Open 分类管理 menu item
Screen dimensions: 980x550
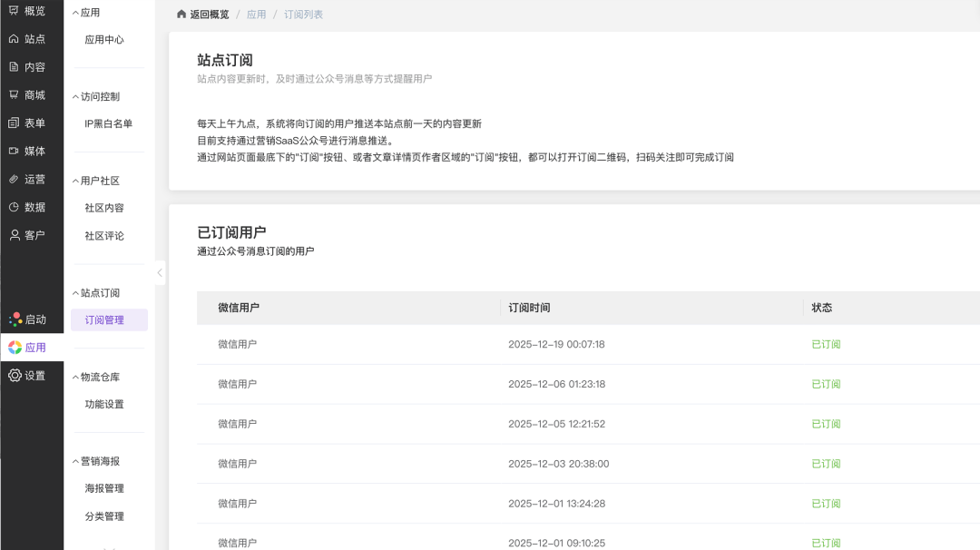[104, 516]
